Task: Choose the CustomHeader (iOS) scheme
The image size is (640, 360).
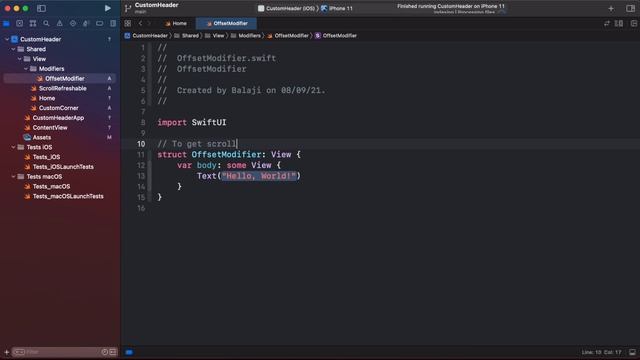Action: 287,8
